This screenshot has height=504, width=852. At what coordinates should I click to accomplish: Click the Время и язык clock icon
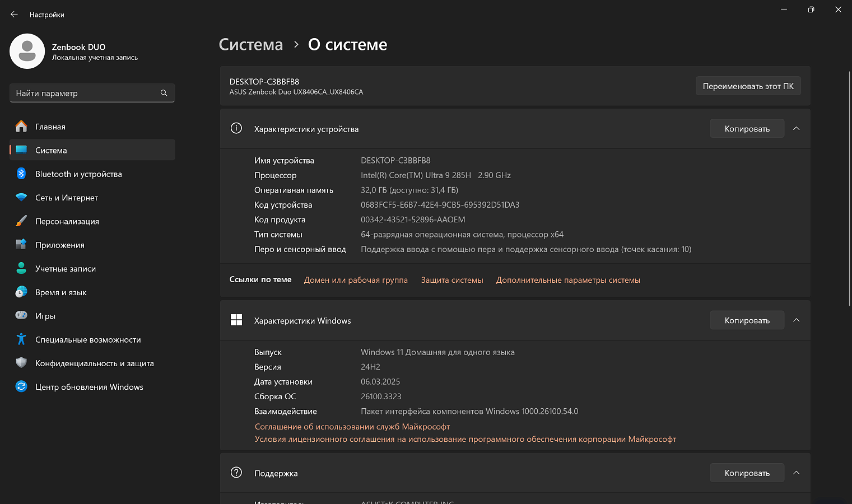click(x=21, y=292)
